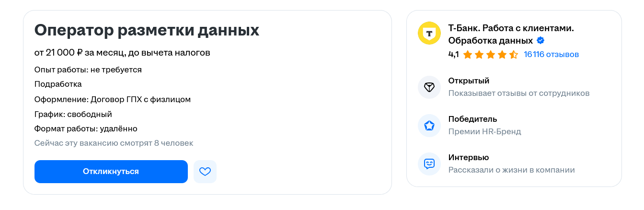Click the Премии HR-Бренд description
The width and height of the screenshot is (644, 210).
(484, 131)
